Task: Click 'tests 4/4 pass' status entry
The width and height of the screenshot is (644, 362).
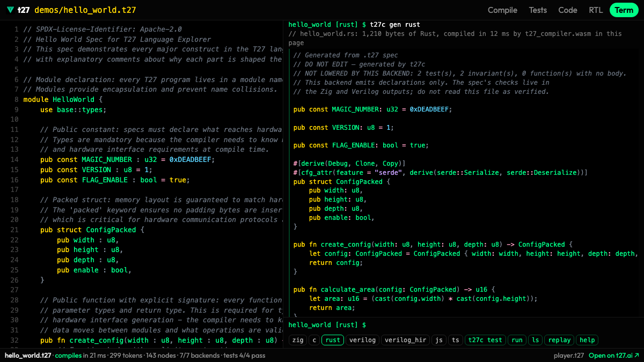Action: [244, 356]
